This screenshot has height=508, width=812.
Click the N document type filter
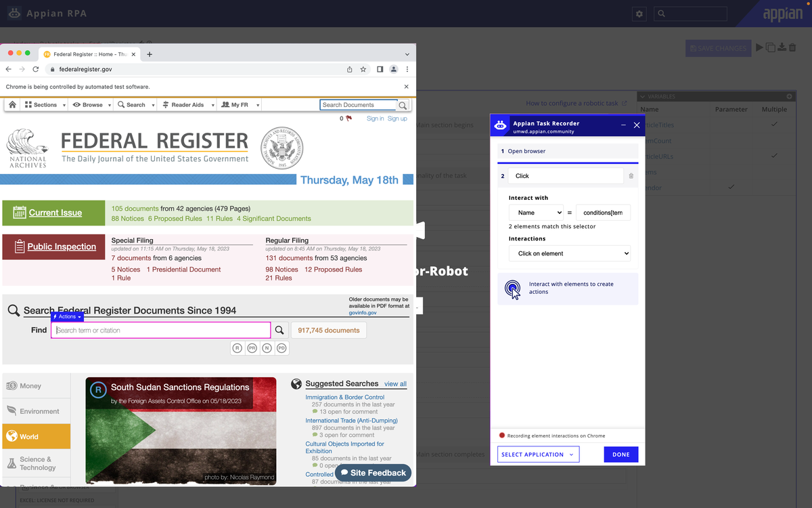coord(267,348)
